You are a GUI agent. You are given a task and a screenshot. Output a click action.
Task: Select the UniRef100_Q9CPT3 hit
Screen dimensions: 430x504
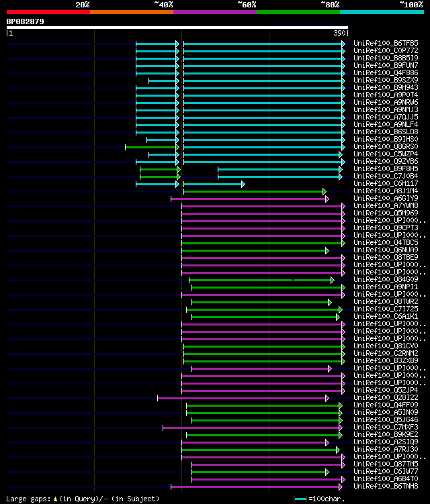[386, 228]
